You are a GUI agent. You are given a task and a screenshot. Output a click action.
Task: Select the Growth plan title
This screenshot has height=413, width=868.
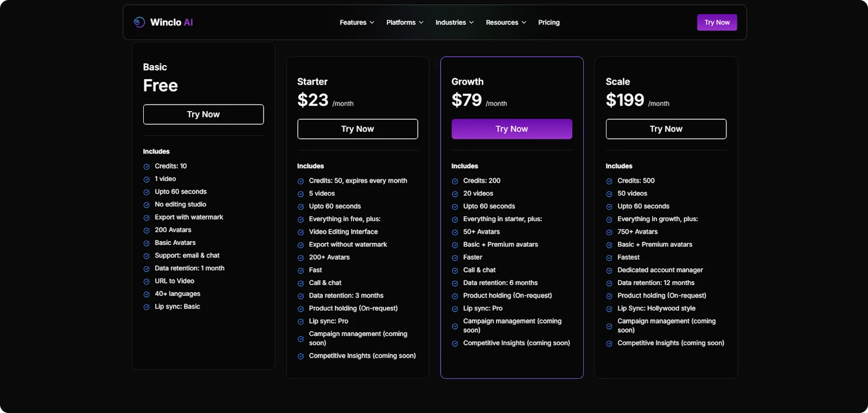[468, 82]
